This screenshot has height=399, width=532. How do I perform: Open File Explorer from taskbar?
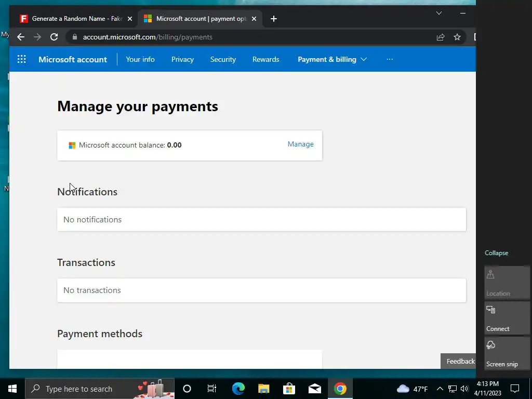click(263, 389)
